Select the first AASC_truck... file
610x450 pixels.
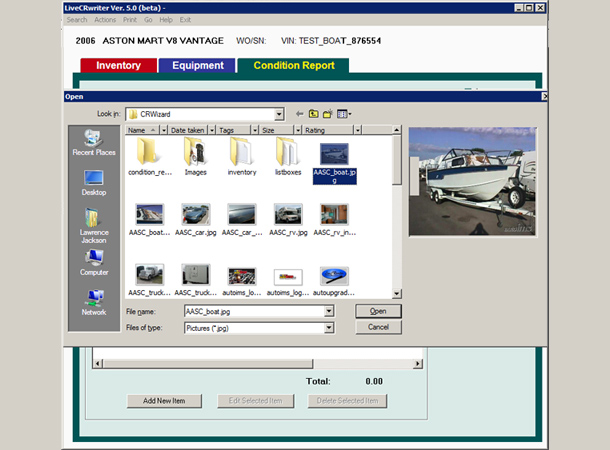[149, 280]
